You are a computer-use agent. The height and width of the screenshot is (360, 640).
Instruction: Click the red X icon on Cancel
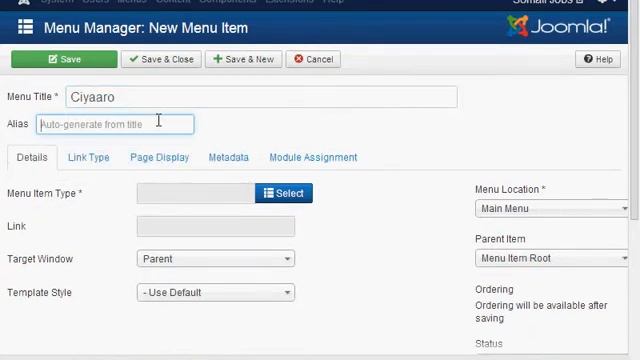tap(299, 59)
